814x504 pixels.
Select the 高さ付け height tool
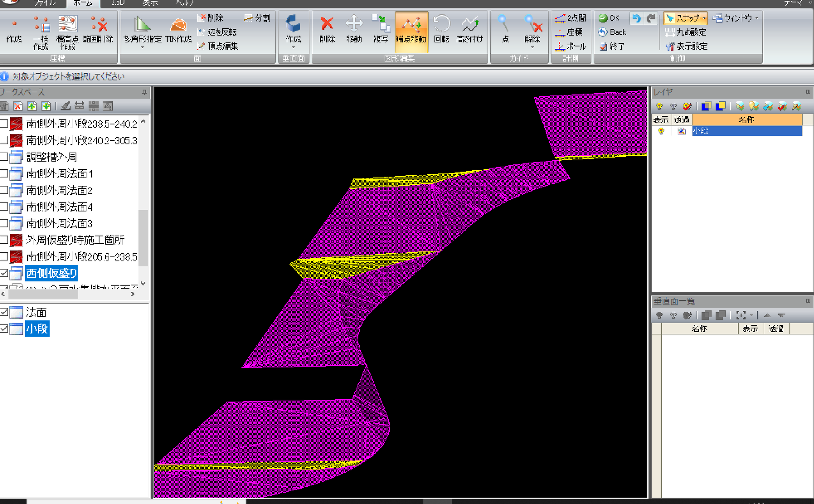[469, 30]
